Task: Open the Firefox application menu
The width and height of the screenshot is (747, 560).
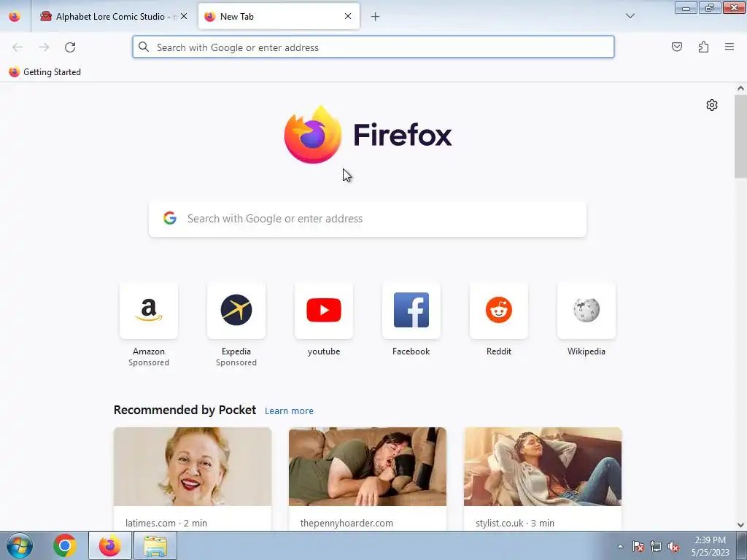Action: (x=729, y=47)
